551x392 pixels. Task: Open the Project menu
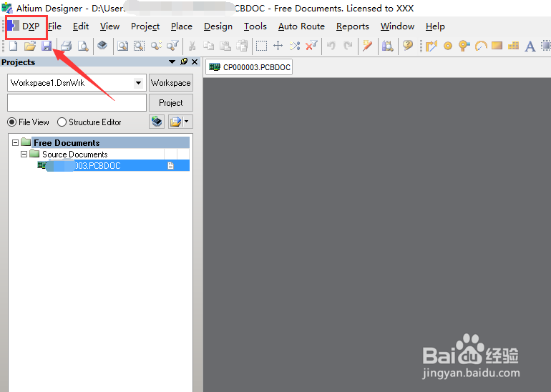click(x=145, y=26)
